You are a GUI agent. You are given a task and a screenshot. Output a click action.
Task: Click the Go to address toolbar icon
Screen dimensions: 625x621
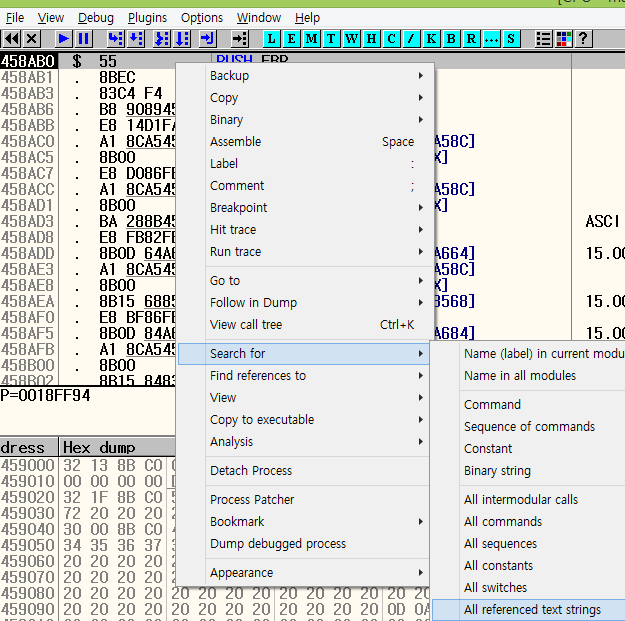(240, 39)
